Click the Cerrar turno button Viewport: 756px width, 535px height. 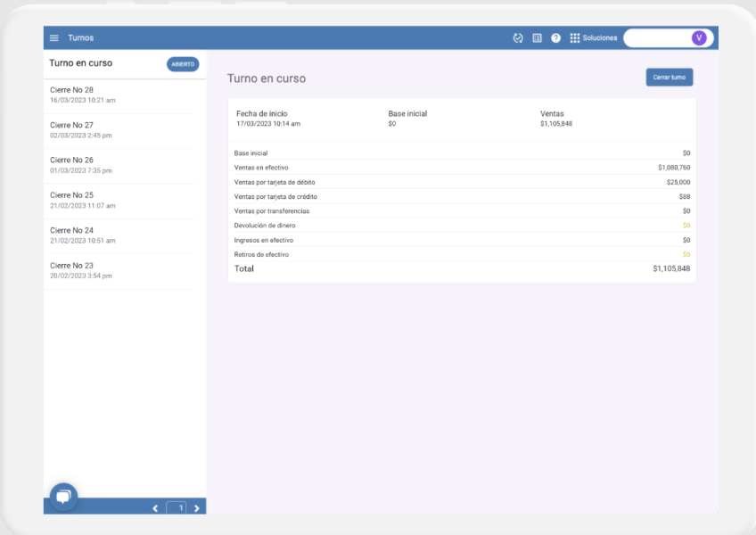(x=669, y=78)
